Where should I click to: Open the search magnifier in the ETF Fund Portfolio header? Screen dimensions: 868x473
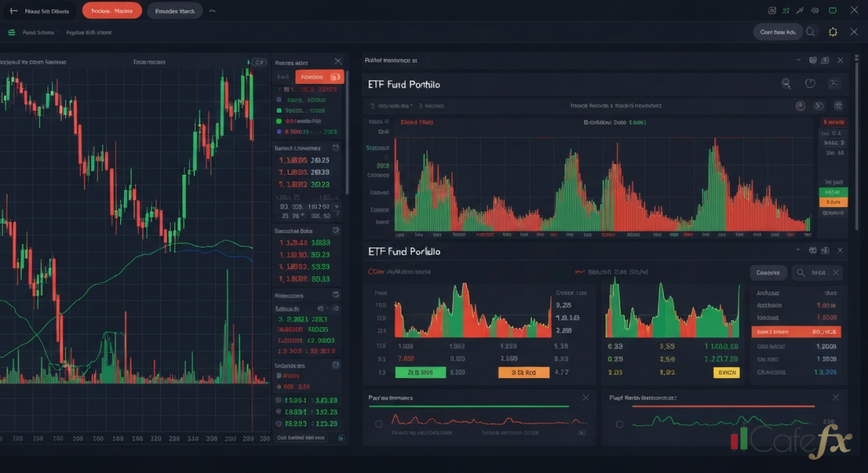click(786, 83)
